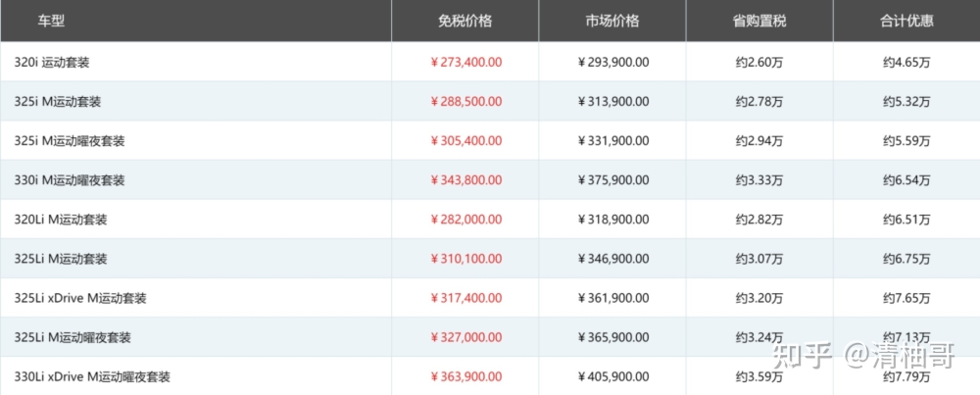980x395 pixels.
Task: Click the 车型 column header
Action: pos(51,21)
